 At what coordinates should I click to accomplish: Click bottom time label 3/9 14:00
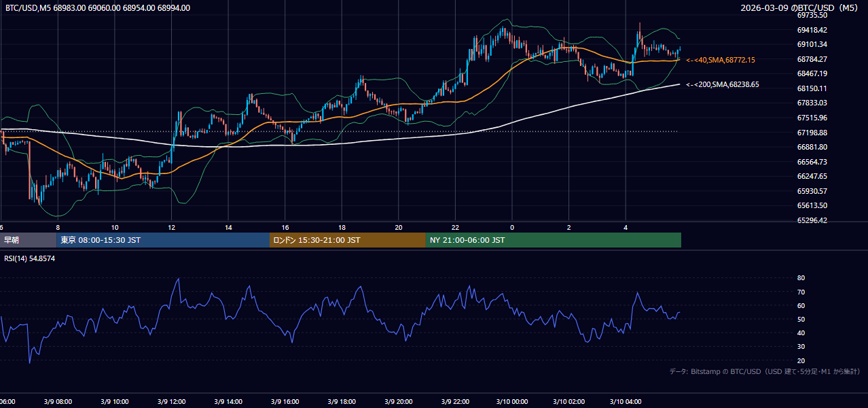228,402
